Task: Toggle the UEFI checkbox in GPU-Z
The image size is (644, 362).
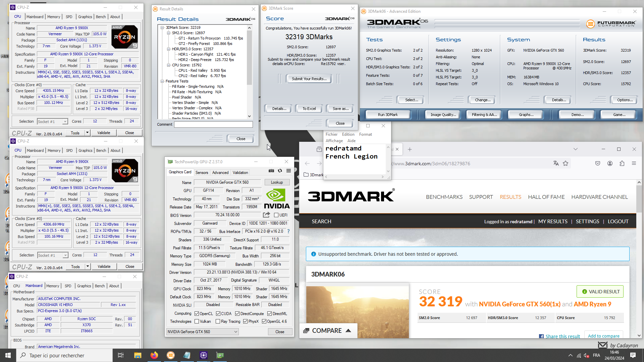Action: click(276, 215)
